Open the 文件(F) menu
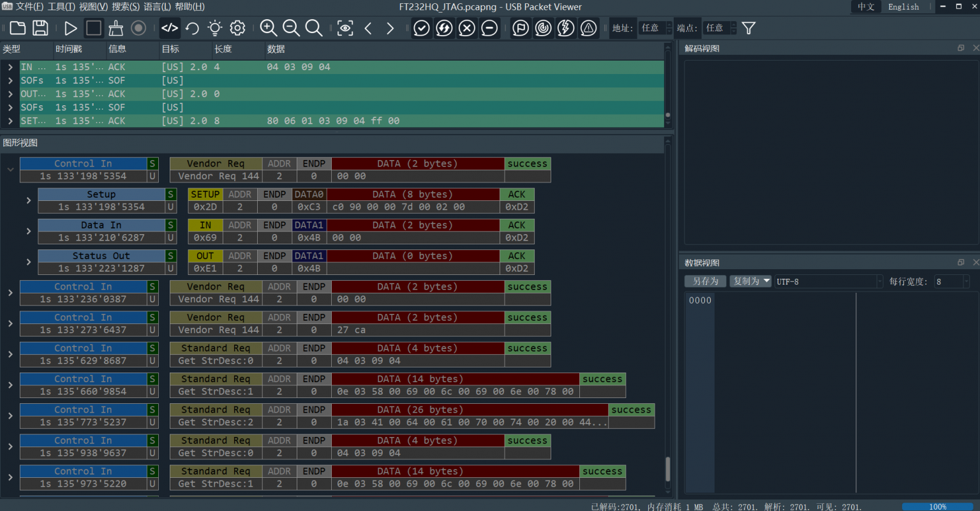 tap(29, 7)
